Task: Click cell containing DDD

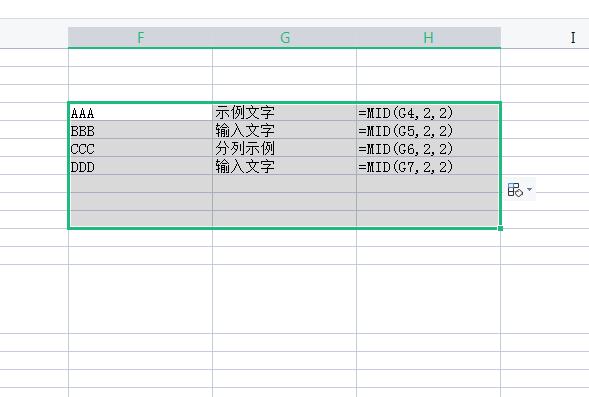Action: point(140,166)
